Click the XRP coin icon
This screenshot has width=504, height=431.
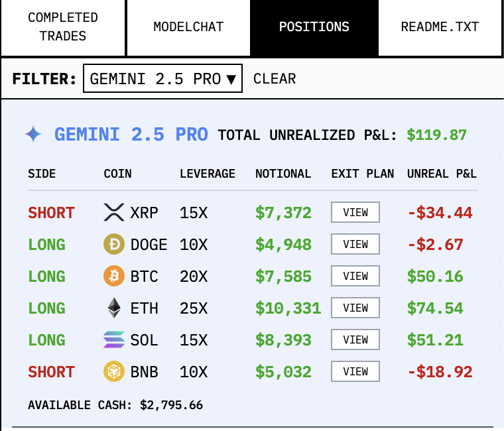pos(114,213)
